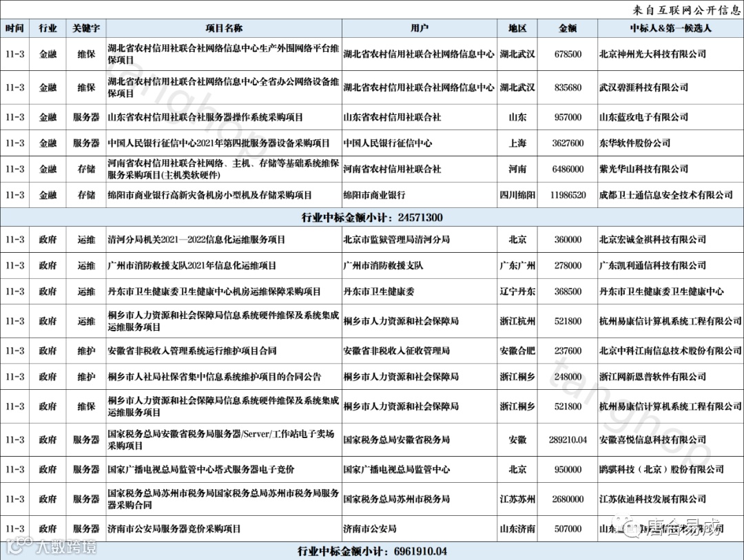Screen dimensions: 744x560
Task: Click the amount 678500
Action: click(x=568, y=54)
